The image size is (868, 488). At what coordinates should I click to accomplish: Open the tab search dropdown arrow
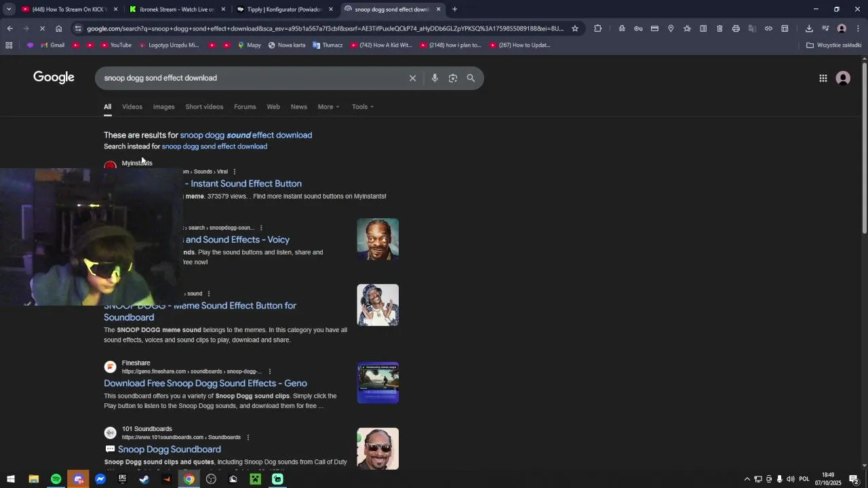(x=9, y=9)
